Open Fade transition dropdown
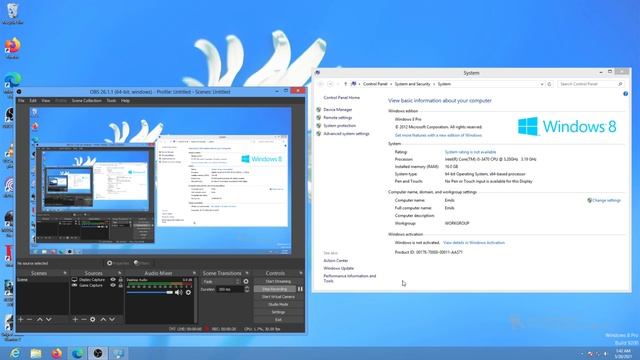Screen dimensions: 640x360 pyautogui.click(x=221, y=282)
